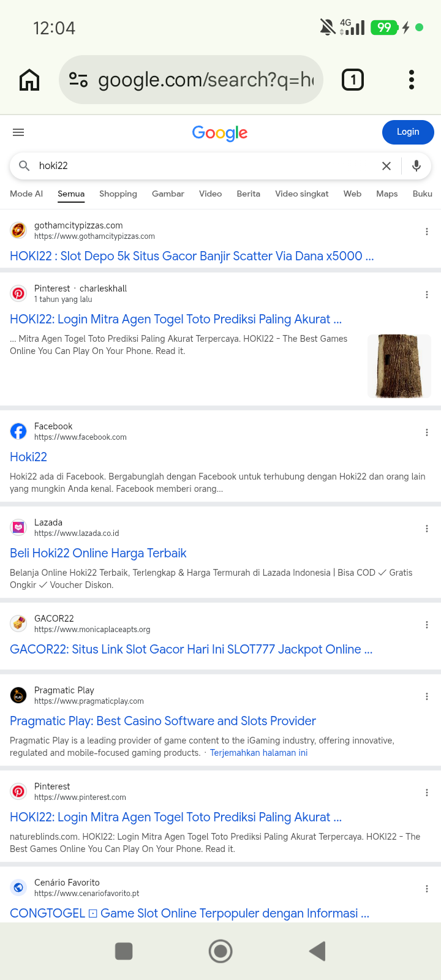
Task: Tap the magnifier search icon
Action: coord(24,166)
